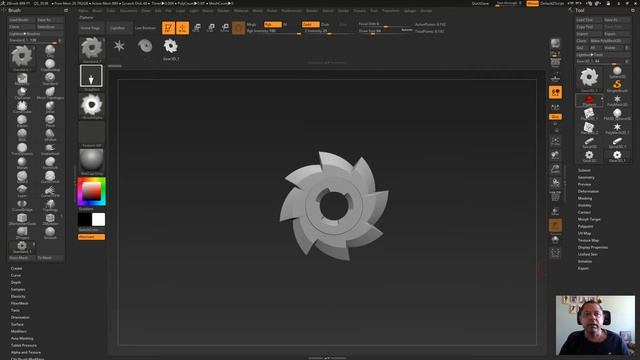This screenshot has height=360, width=640.
Task: Expand the Geometry sub-palette
Action: pyautogui.click(x=586, y=178)
